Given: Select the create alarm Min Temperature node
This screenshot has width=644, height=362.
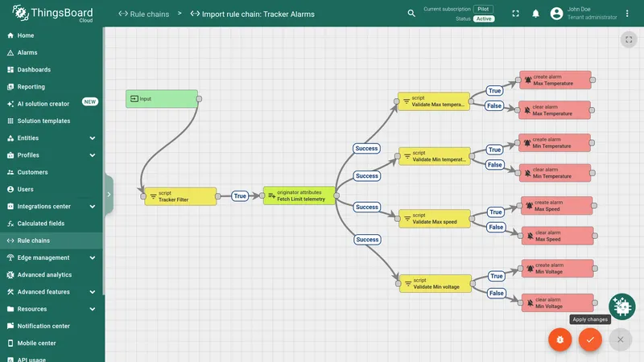Looking at the screenshot, I should click(555, 143).
